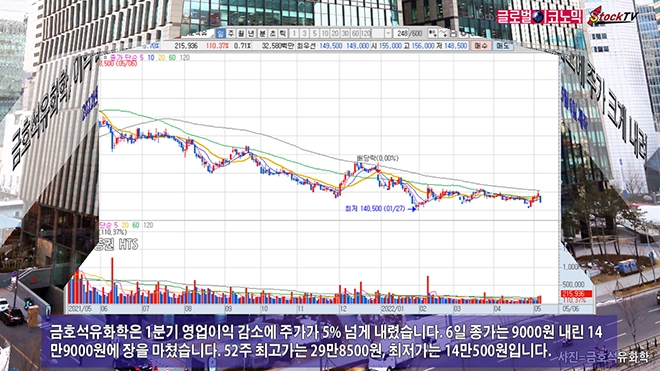Click the lowest price 140,500 marker
This screenshot has width=660, height=371.
[x=375, y=208]
